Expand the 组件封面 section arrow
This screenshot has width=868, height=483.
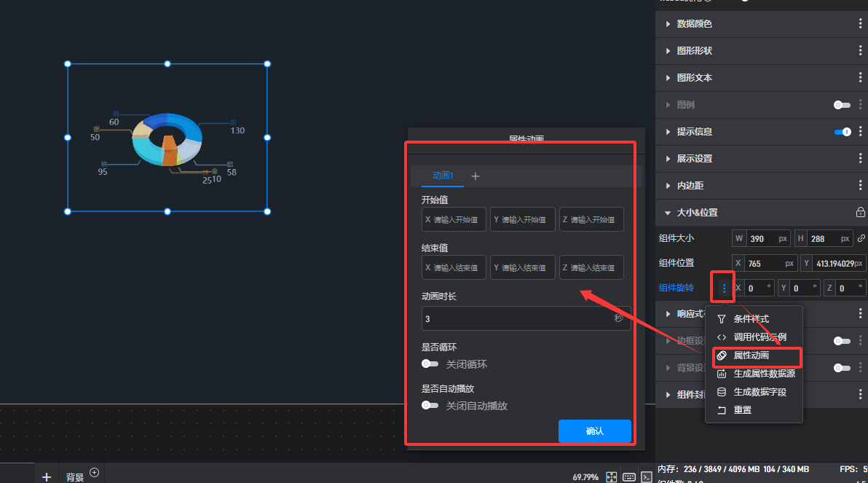pyautogui.click(x=668, y=394)
